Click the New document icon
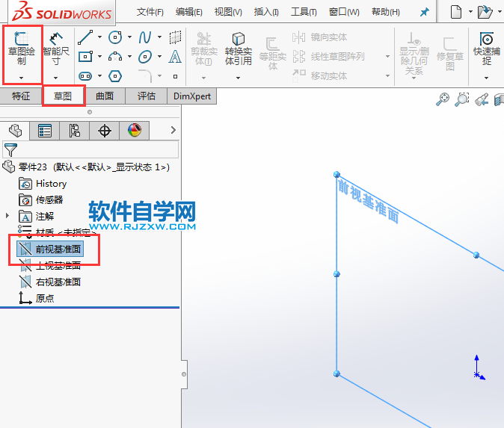This screenshot has width=504, height=428. tap(456, 12)
